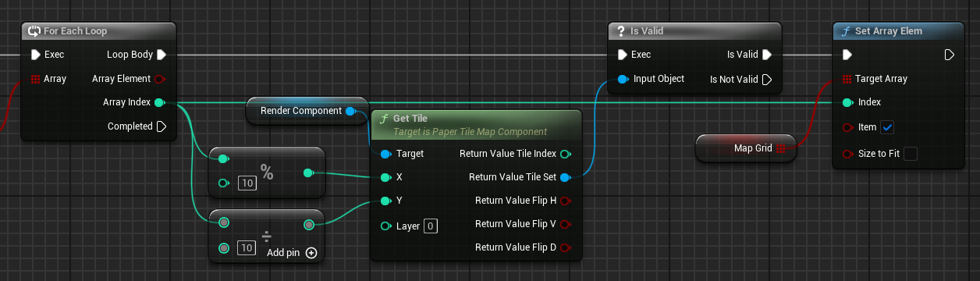Click the Array Element output pin

pos(160,79)
